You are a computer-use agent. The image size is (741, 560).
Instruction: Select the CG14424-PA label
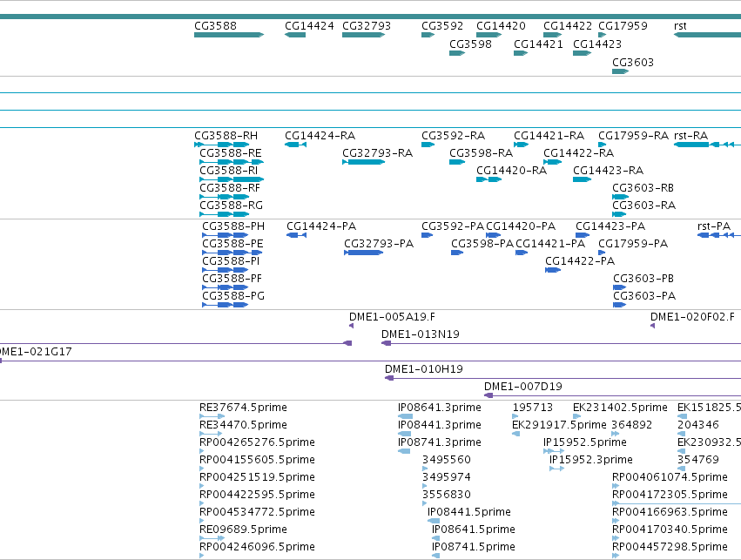(321, 226)
